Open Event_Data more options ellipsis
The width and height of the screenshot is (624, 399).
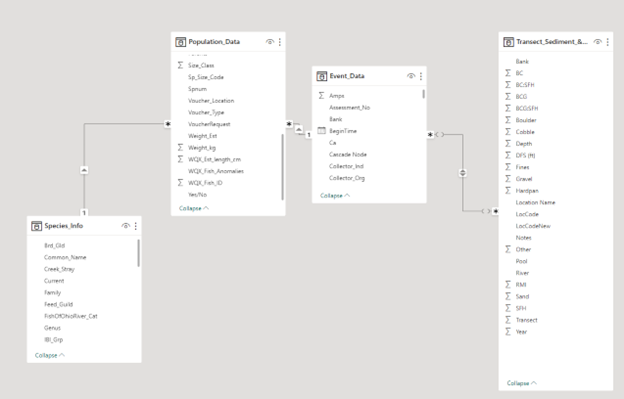click(x=421, y=76)
